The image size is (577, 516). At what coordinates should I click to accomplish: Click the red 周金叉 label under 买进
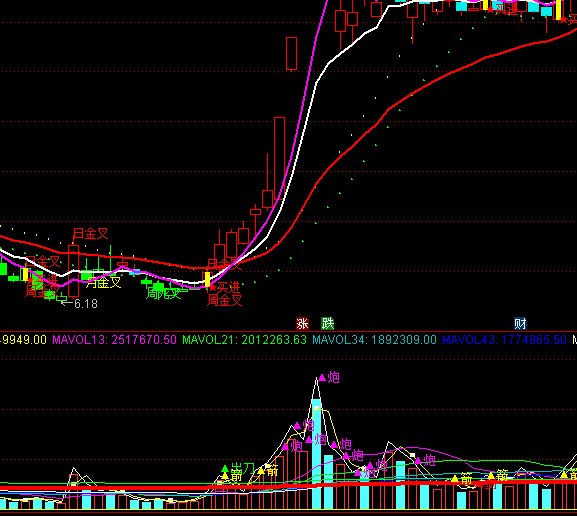(x=224, y=300)
